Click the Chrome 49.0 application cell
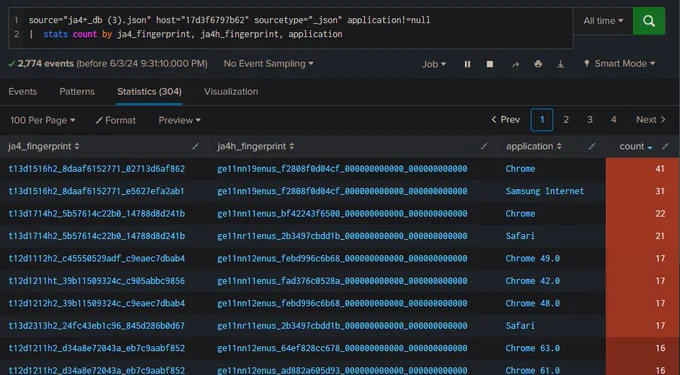 (533, 258)
